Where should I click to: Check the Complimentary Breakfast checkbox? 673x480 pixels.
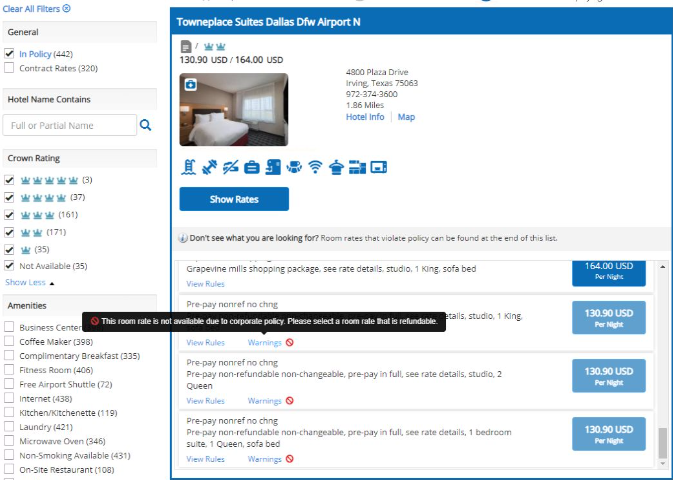click(9, 355)
